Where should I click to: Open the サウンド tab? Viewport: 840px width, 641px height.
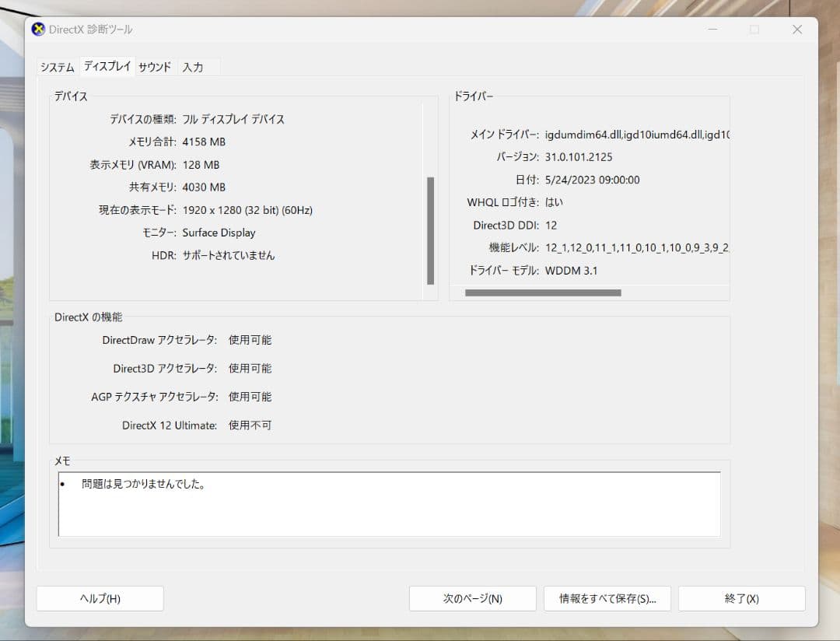coord(153,67)
